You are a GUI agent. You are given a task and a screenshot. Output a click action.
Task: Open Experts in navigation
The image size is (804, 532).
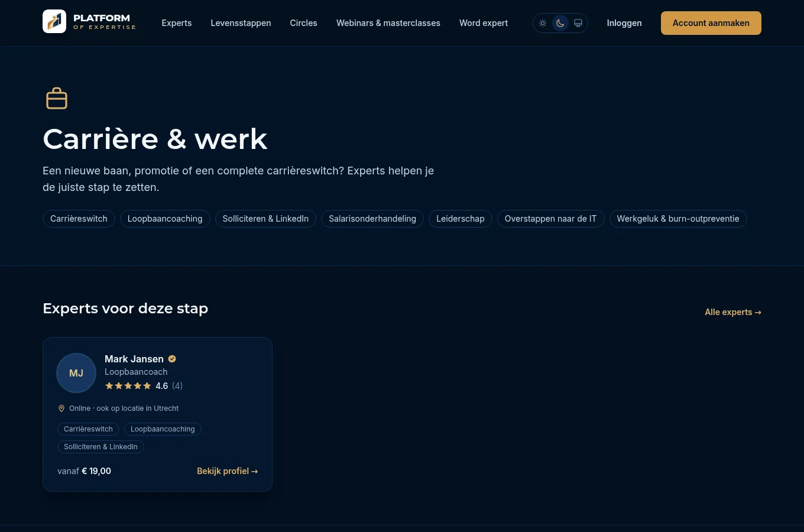point(177,23)
